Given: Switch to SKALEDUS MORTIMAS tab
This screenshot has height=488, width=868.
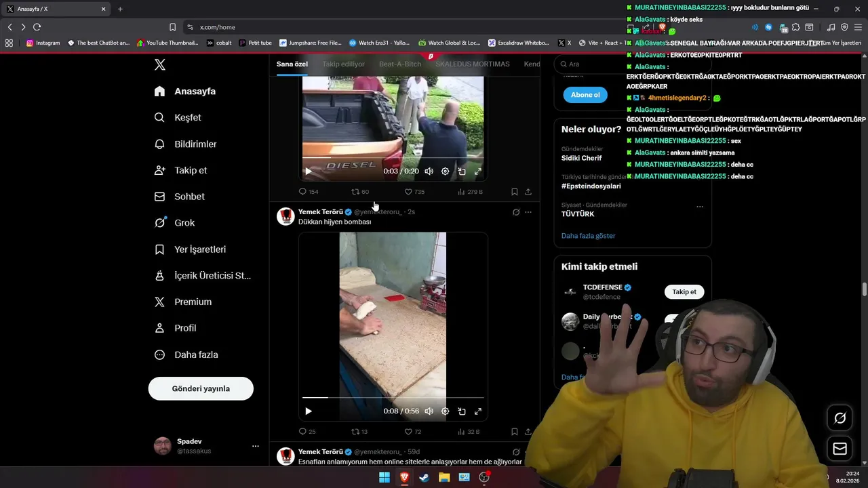Looking at the screenshot, I should click(473, 64).
